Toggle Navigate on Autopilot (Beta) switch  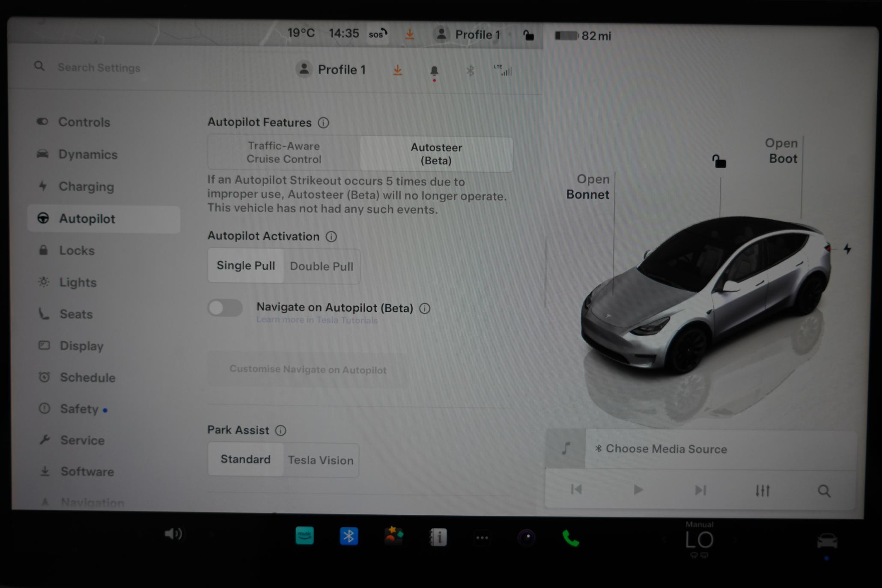pos(225,308)
